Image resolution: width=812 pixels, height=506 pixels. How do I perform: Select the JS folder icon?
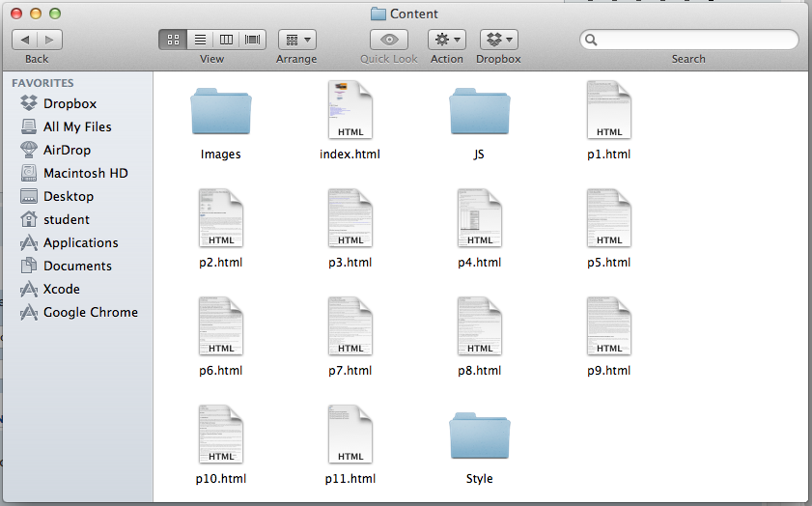479,112
